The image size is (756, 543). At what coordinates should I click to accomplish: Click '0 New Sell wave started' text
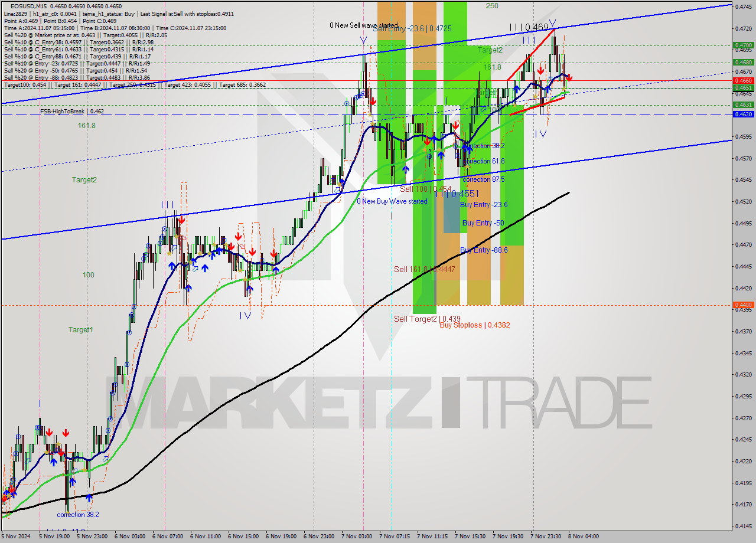[364, 25]
